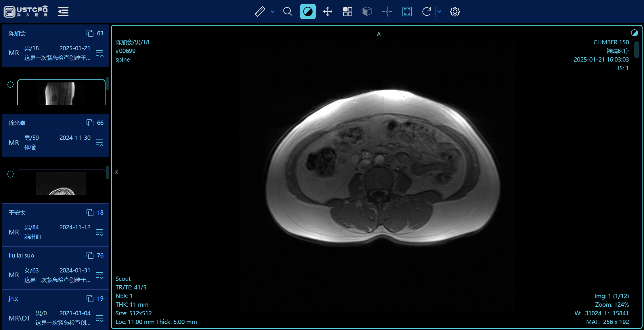
Task: Expand series list for 王安太 study
Action: 99,232
